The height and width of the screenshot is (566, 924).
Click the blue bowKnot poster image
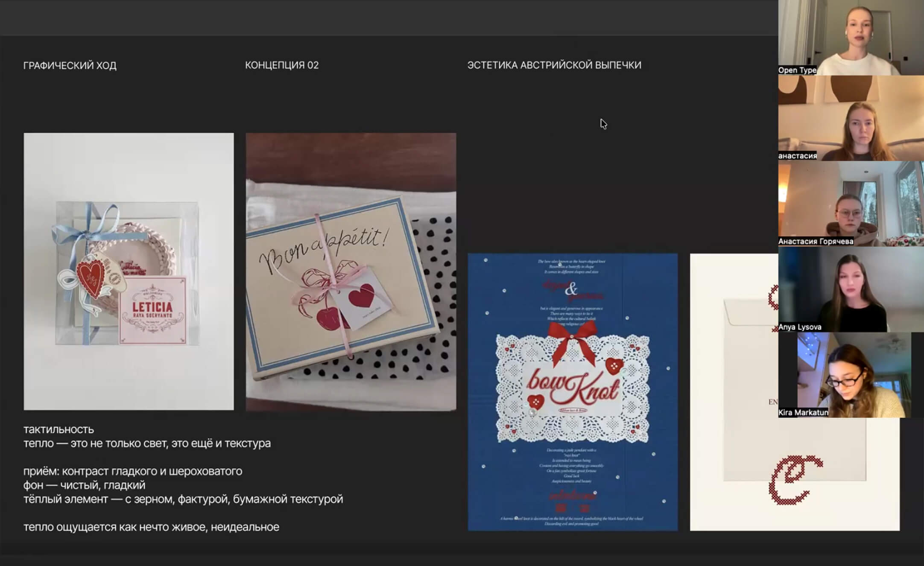tap(572, 392)
